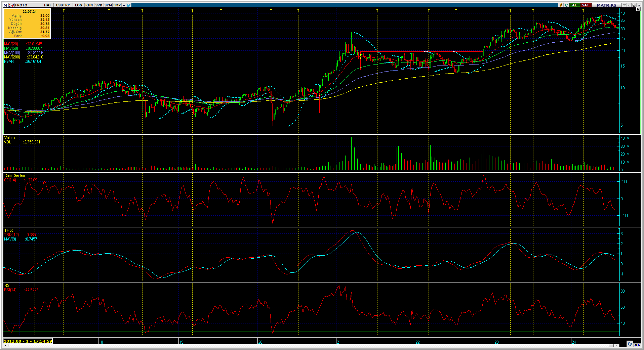Minimize the chart window
Image resolution: width=644 pixels, height=350 pixels.
coord(629,5)
